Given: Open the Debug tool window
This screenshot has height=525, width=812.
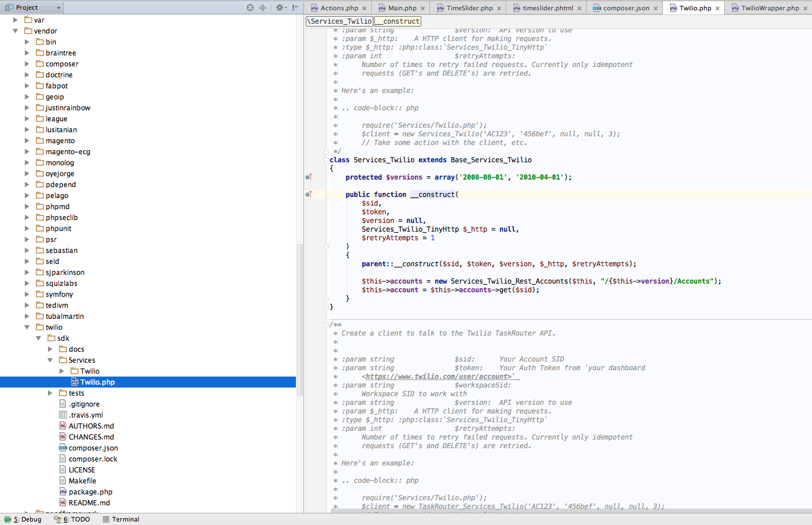Looking at the screenshot, I should 23,519.
